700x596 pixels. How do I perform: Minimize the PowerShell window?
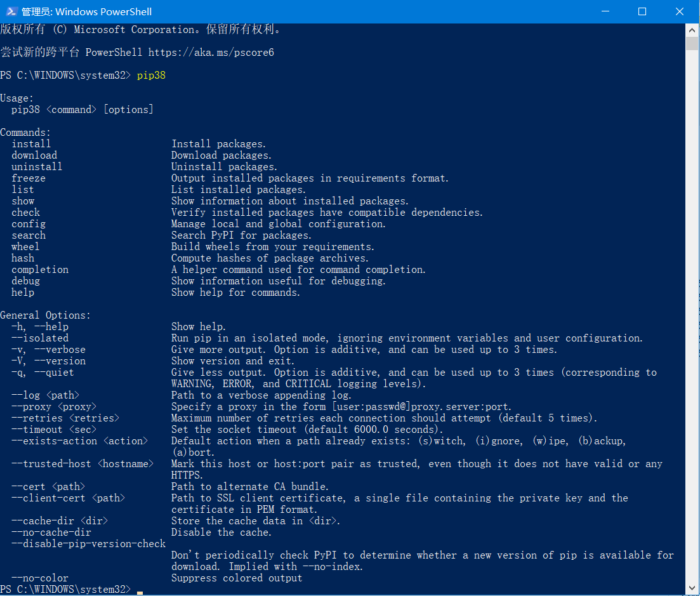coord(605,11)
